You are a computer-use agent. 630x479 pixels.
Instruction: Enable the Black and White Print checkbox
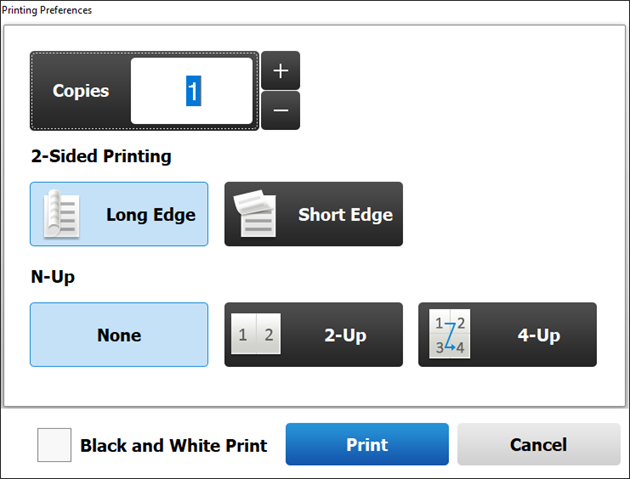[54, 445]
